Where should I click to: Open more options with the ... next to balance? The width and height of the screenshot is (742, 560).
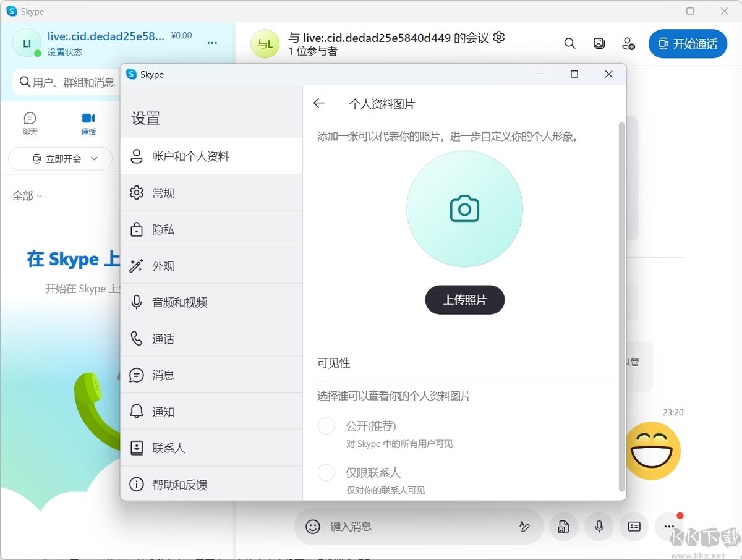click(x=212, y=43)
